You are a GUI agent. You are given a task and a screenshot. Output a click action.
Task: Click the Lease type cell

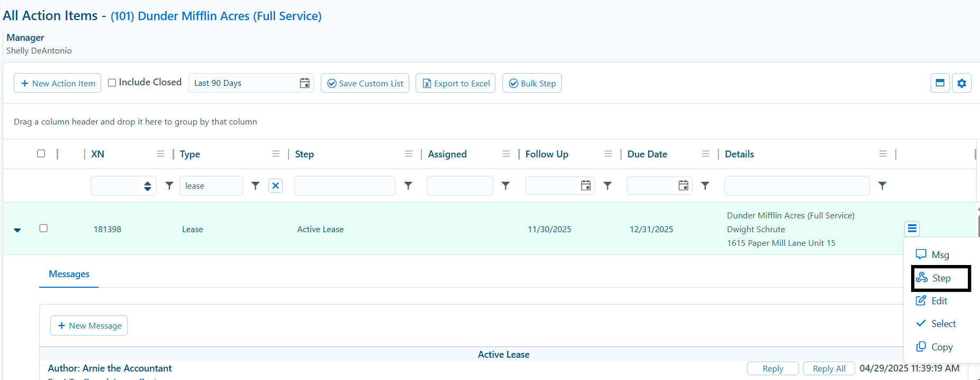[193, 229]
